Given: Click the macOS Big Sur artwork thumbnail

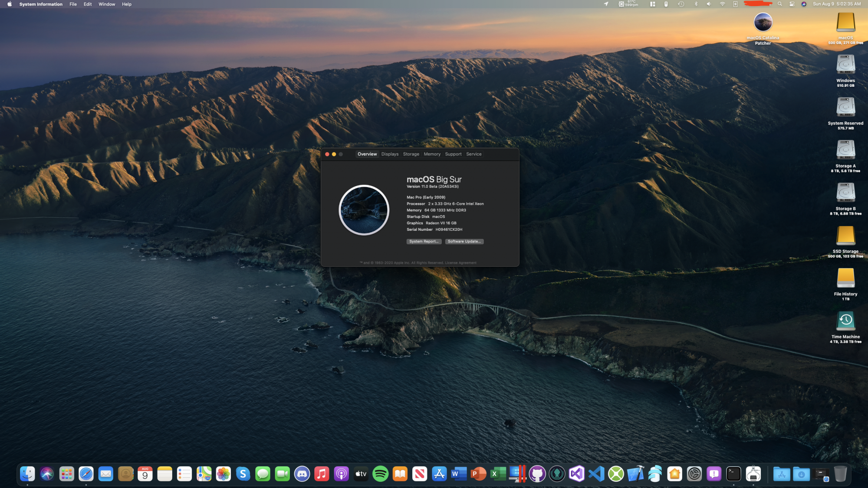Looking at the screenshot, I should [364, 210].
